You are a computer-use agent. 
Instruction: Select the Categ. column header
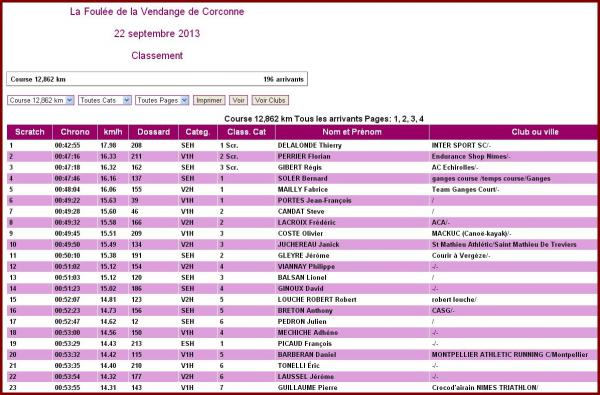pyautogui.click(x=198, y=132)
